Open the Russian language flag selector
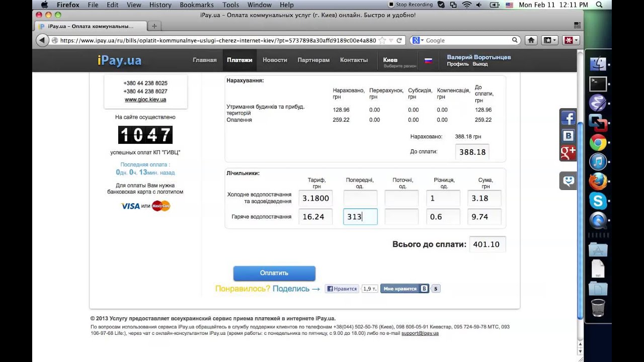Image resolution: width=644 pixels, height=362 pixels. 428,60
